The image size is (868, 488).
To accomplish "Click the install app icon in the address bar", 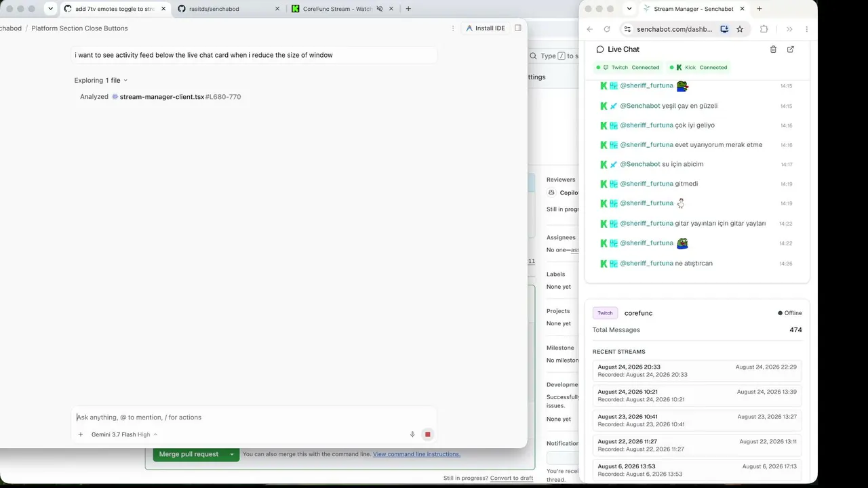I will click(724, 29).
